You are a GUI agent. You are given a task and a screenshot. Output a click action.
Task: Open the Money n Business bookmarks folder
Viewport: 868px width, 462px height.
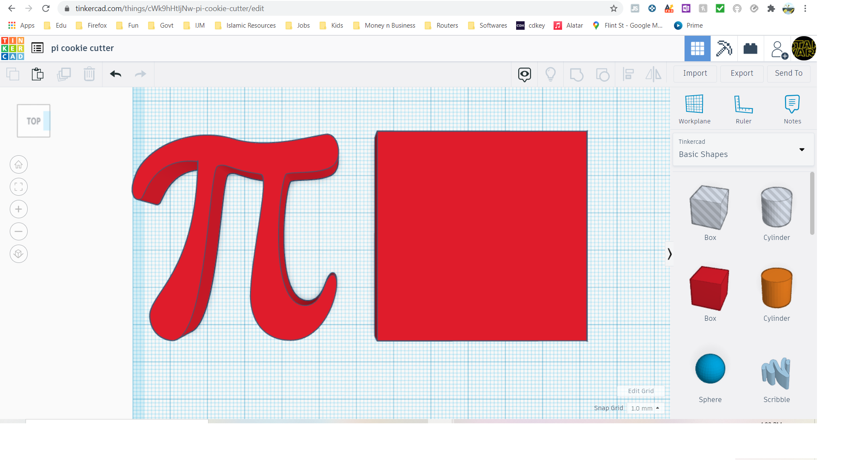click(x=383, y=25)
